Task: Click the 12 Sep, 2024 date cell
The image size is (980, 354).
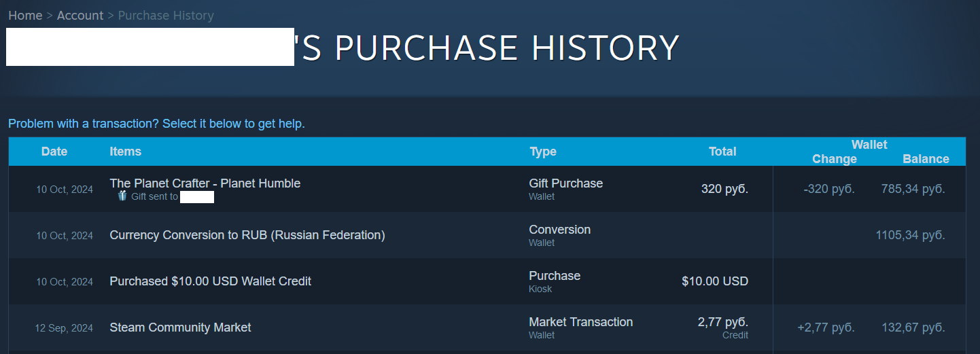Action: [64, 328]
